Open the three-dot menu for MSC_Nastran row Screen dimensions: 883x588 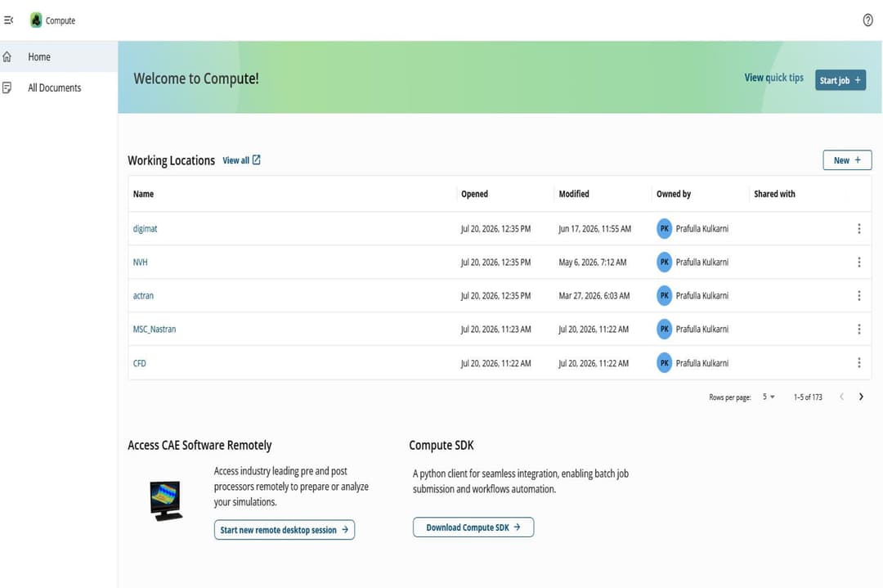858,329
